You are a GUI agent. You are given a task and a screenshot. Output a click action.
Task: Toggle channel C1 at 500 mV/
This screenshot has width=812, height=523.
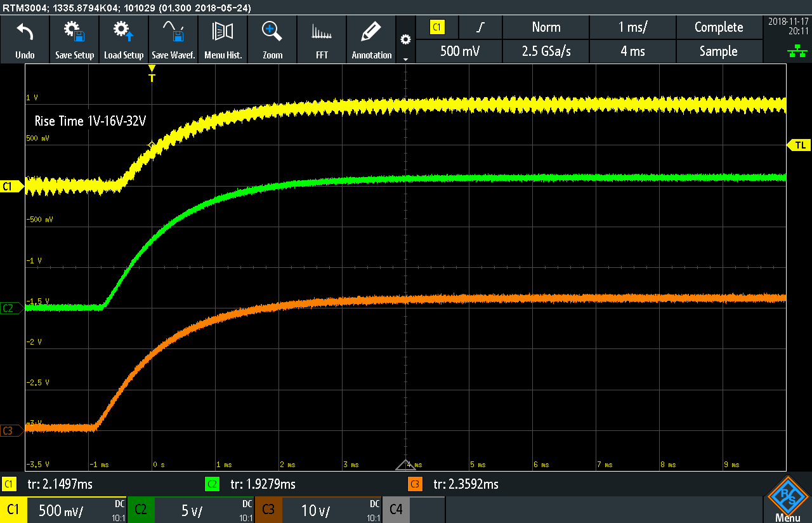point(63,510)
